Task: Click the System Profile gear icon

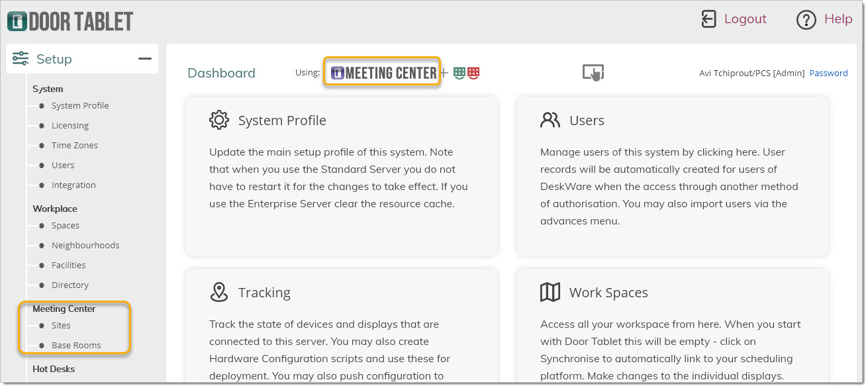Action: point(219,120)
